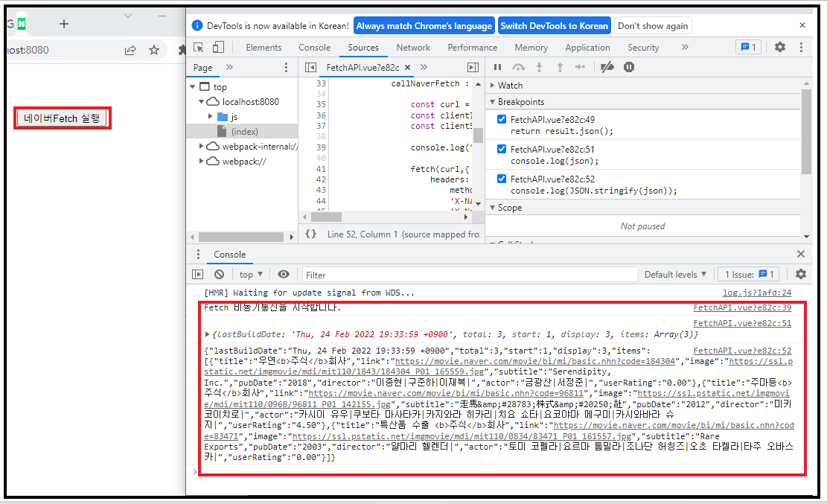Uncheck breakpoint at FetchAPI.vue line 49
The width and height of the screenshot is (827, 504).
[x=502, y=119]
